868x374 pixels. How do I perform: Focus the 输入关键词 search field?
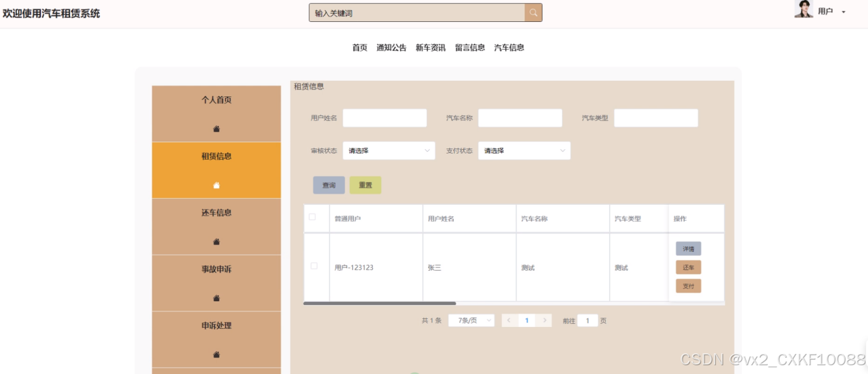[x=417, y=13]
